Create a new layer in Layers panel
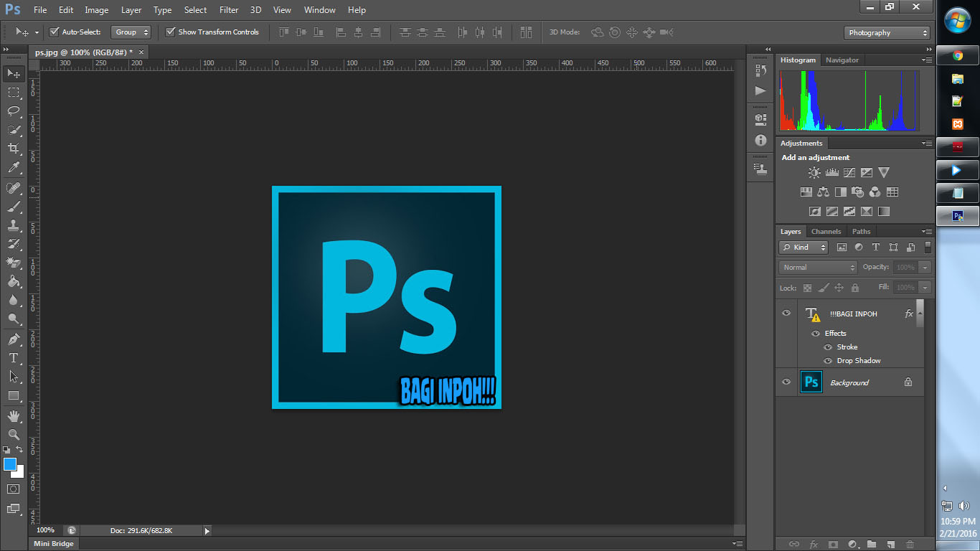Image resolution: width=980 pixels, height=551 pixels. point(891,545)
